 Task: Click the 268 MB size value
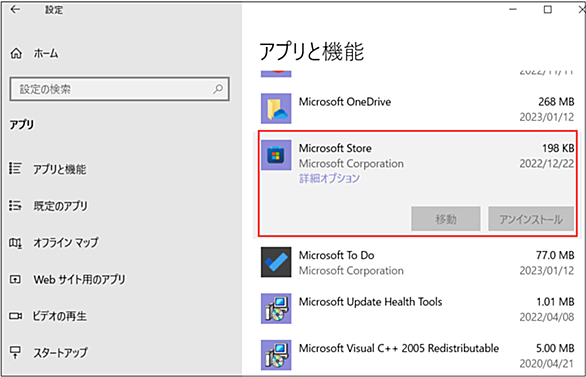pos(556,102)
